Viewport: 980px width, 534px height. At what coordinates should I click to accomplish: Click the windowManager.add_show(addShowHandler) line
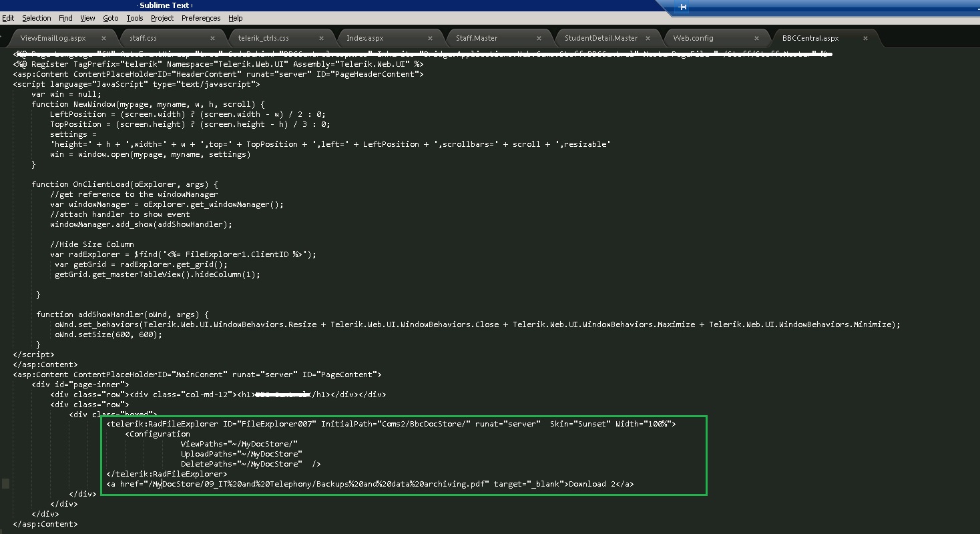(x=142, y=224)
